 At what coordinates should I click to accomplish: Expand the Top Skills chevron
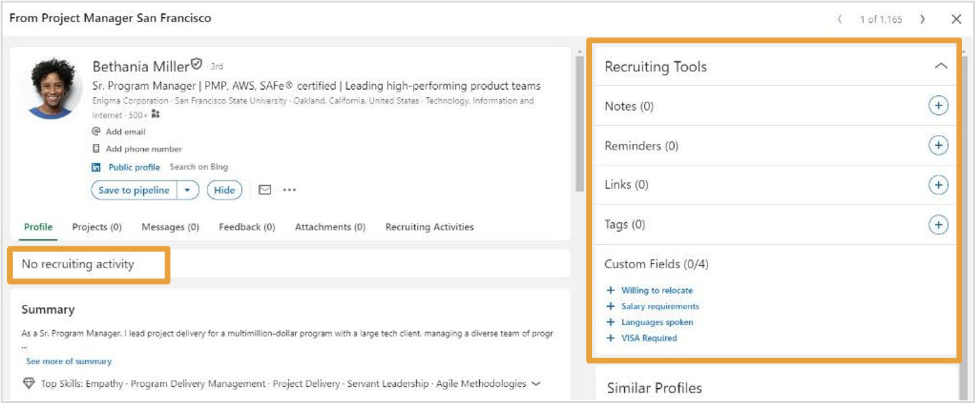(536, 384)
